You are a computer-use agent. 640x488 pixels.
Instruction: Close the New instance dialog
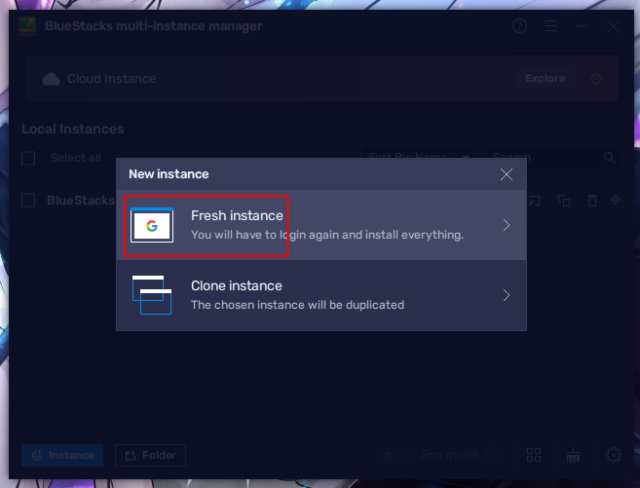coord(506,174)
